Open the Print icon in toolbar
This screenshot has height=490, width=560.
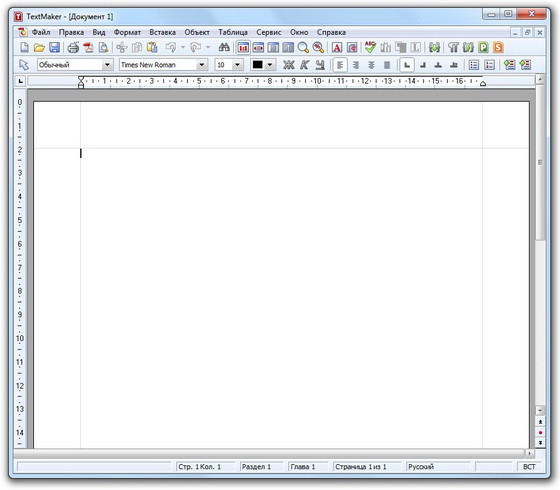click(73, 48)
